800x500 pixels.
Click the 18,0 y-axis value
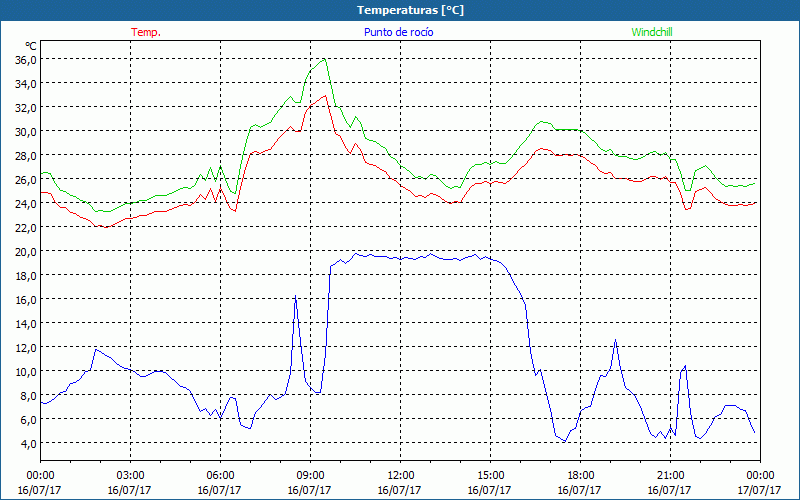click(26, 276)
